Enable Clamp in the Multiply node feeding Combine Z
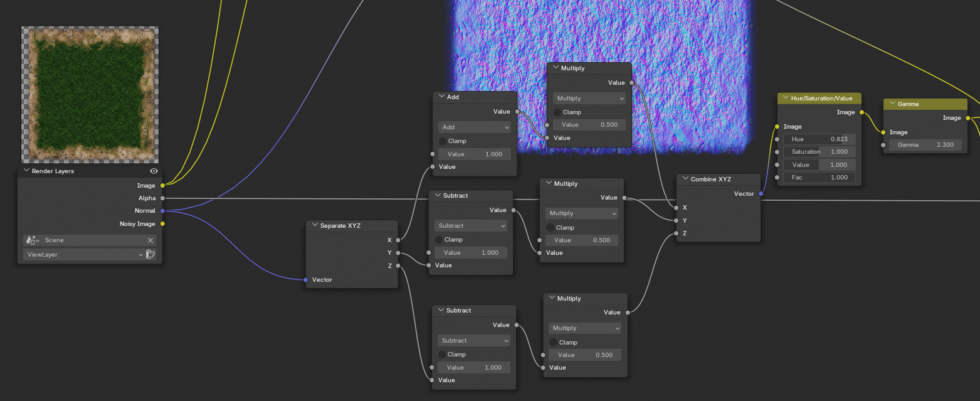 point(554,343)
